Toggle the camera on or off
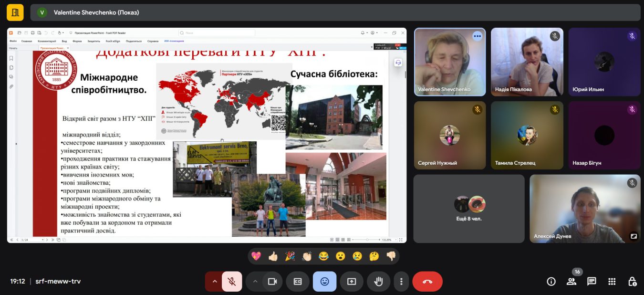 tap(272, 282)
